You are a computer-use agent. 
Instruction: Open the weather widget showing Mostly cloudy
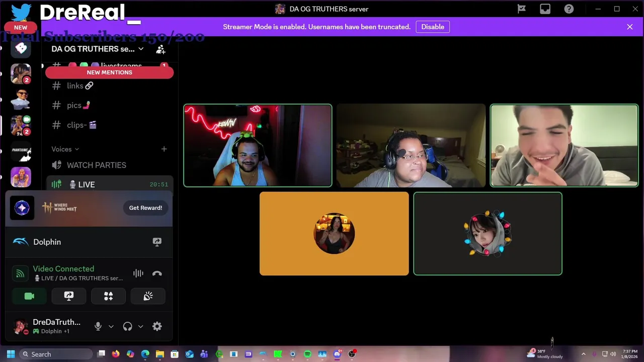pyautogui.click(x=545, y=354)
